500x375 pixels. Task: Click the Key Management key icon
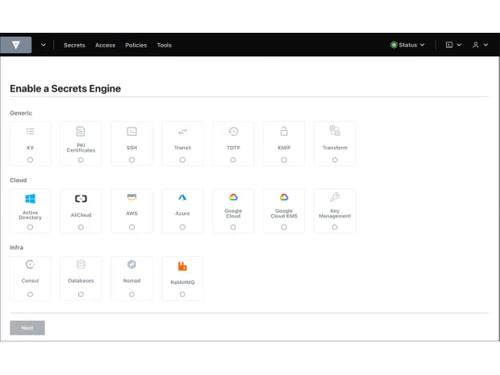pos(335,197)
